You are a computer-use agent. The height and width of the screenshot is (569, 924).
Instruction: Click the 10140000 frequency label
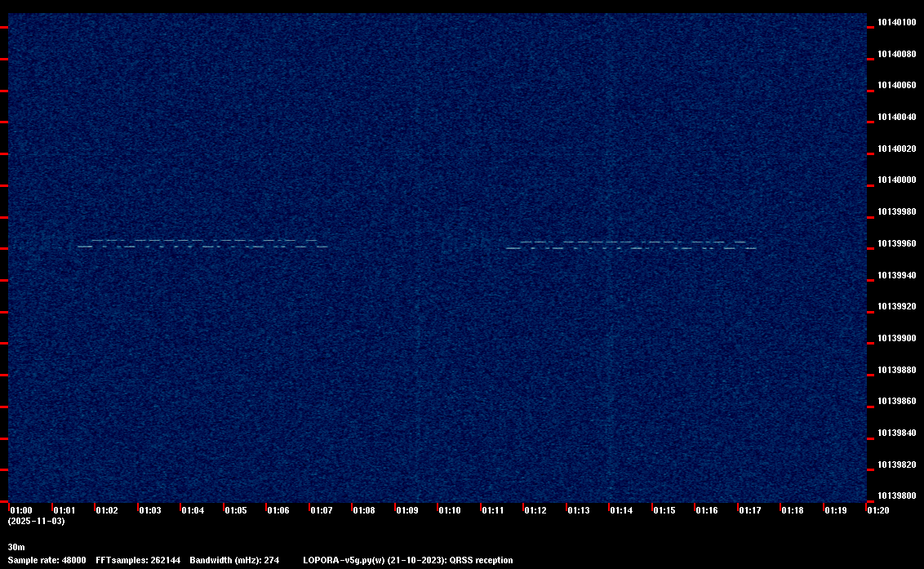[897, 180]
